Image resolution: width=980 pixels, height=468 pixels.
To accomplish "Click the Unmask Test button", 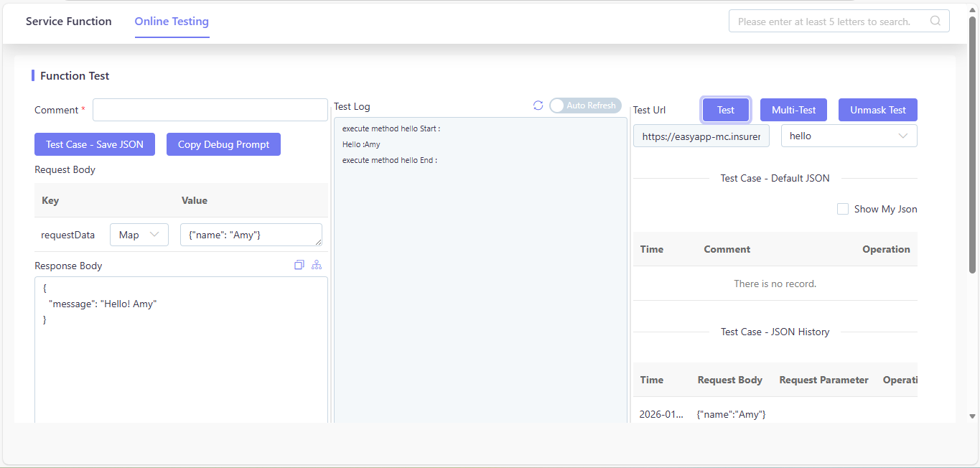I will coord(878,110).
